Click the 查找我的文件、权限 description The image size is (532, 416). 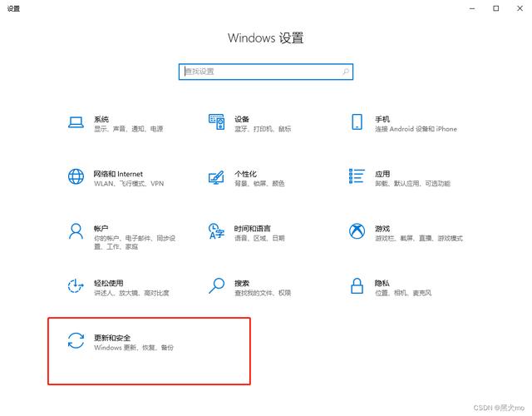263,293
